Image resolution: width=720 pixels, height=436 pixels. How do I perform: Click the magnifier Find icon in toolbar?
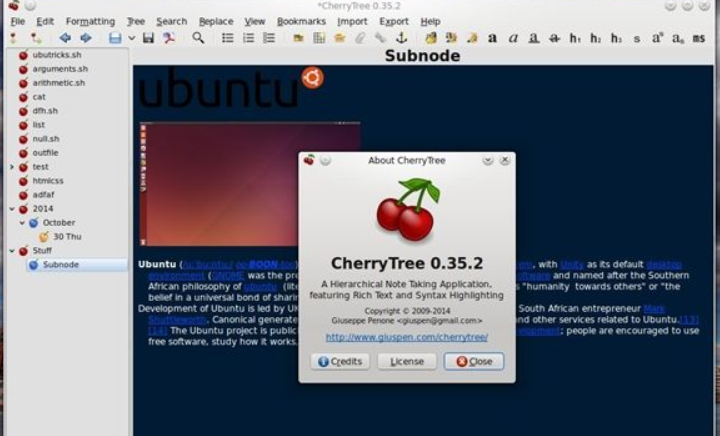click(198, 38)
